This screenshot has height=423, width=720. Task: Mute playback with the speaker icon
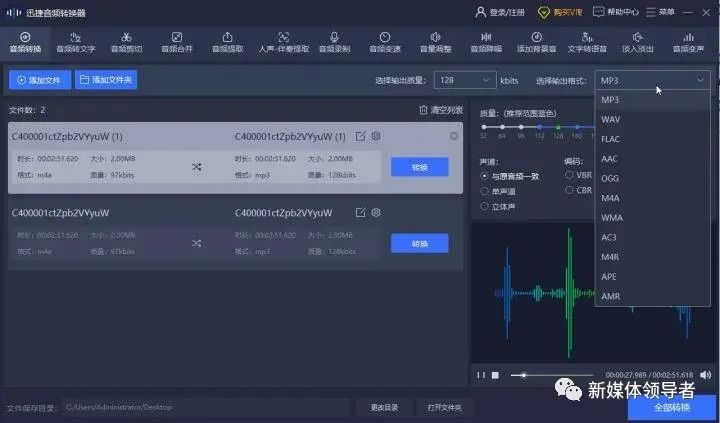pyautogui.click(x=705, y=375)
